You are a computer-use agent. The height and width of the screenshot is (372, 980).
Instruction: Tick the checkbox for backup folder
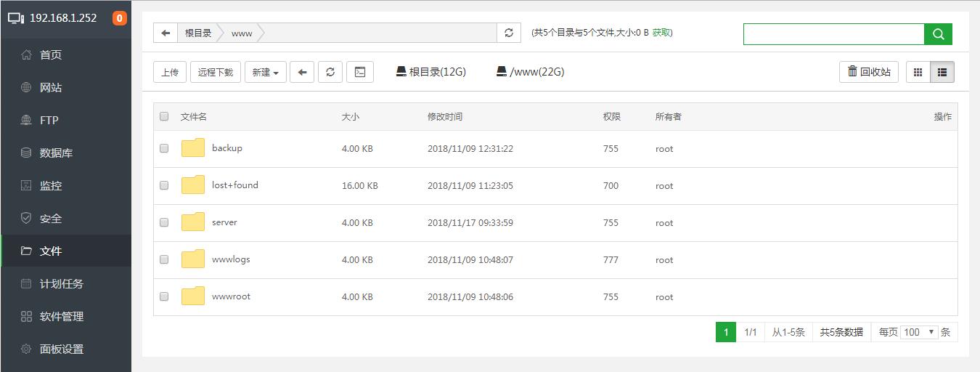(164, 148)
